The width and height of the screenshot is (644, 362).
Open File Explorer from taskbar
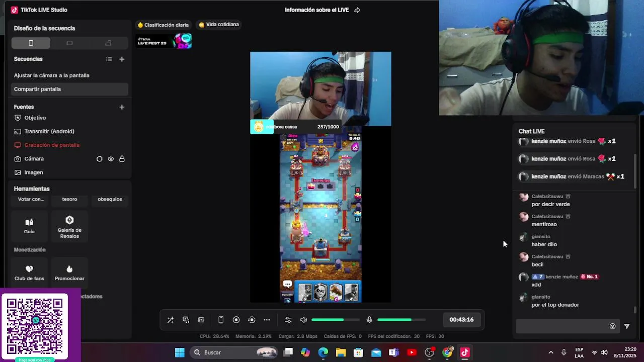point(341,352)
